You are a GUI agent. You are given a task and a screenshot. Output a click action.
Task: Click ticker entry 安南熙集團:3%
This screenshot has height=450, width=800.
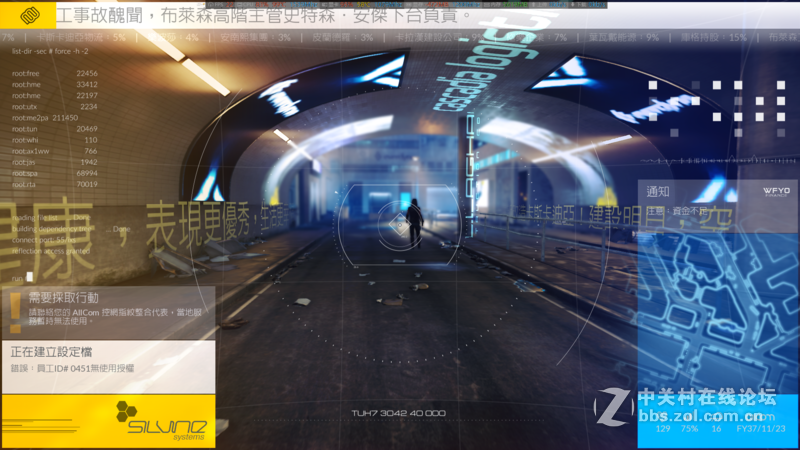pos(255,37)
